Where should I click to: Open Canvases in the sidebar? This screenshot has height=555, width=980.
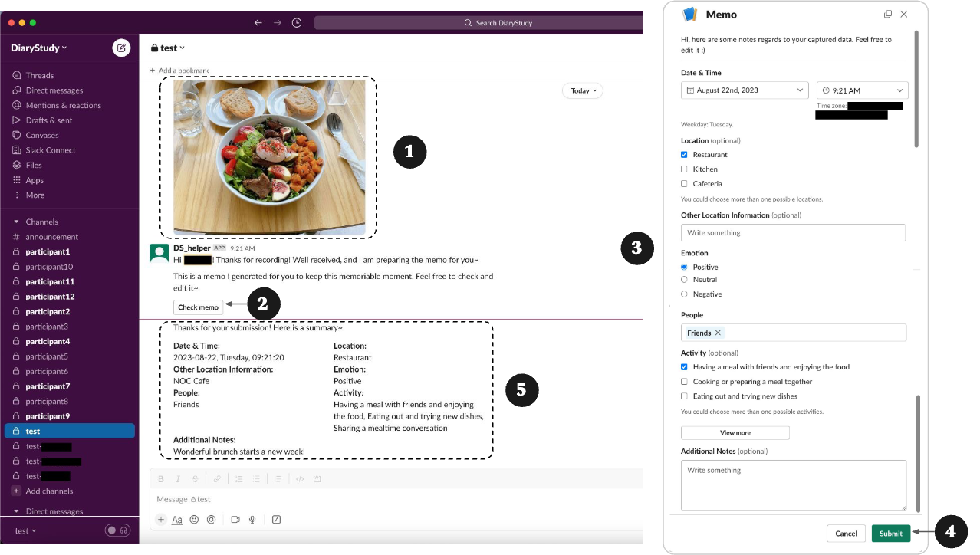tap(41, 135)
